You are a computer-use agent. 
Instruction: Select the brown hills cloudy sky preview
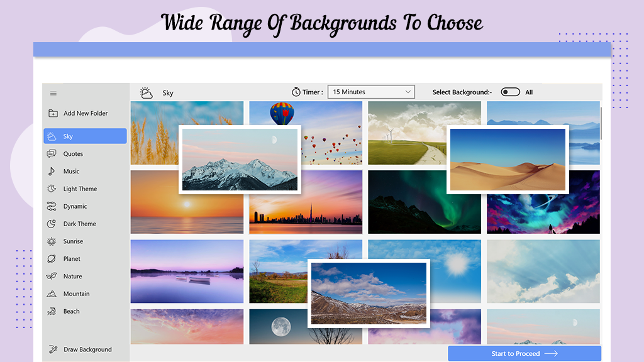coord(369,293)
